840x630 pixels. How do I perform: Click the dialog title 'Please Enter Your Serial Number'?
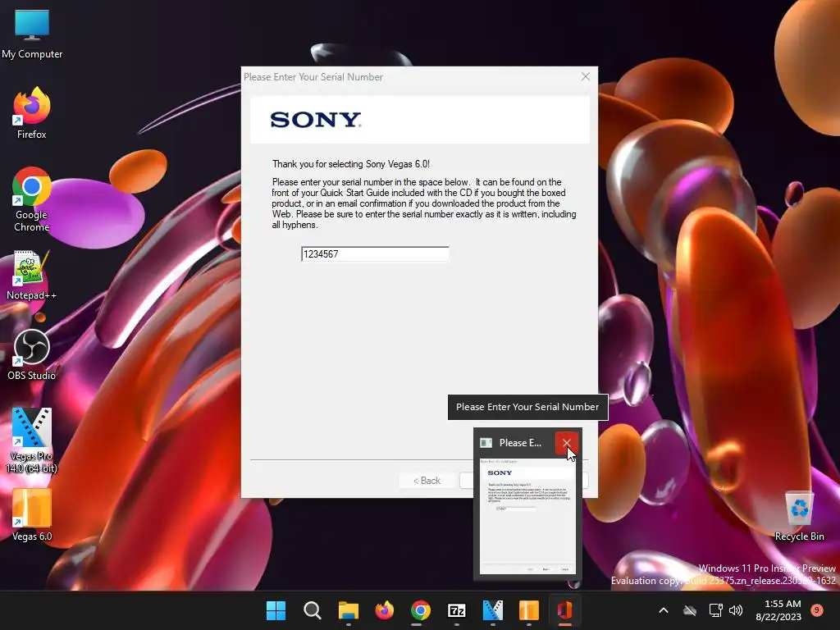tap(313, 77)
